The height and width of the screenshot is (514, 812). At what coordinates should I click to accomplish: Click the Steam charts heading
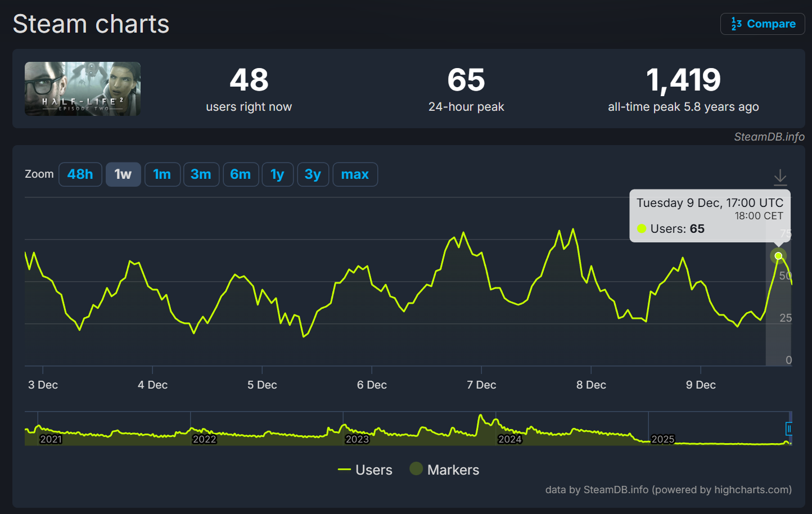click(x=91, y=24)
